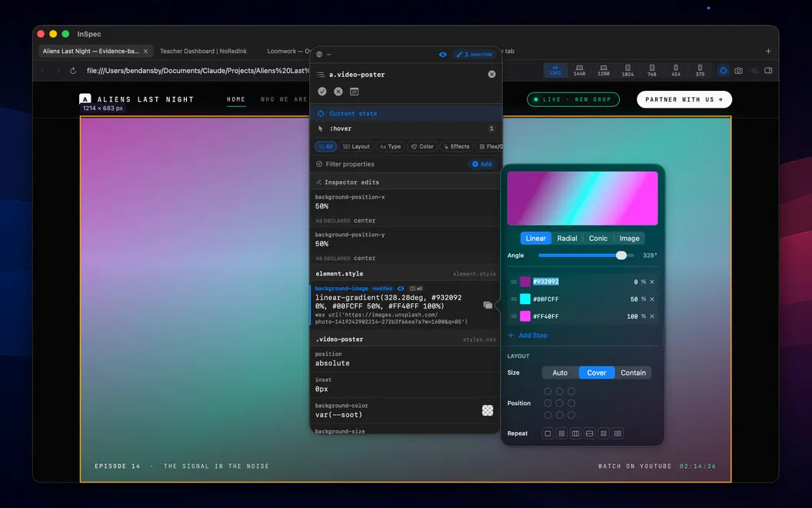Open a new tab with plus icon
Screen dimensions: 812x508
(768, 51)
